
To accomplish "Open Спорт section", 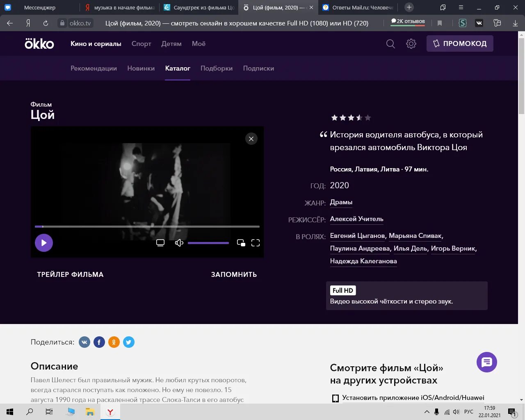I will pos(142,43).
